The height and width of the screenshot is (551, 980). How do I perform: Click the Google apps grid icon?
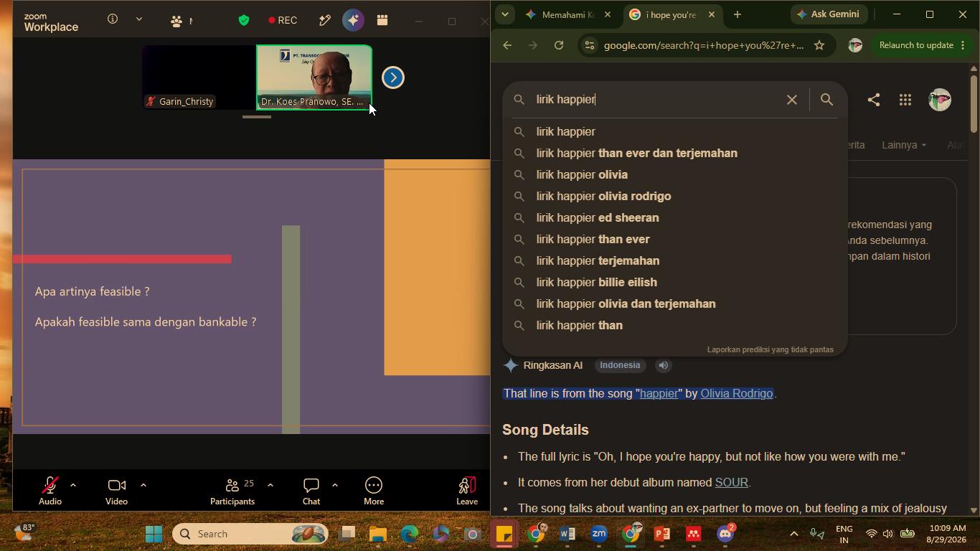click(x=905, y=100)
